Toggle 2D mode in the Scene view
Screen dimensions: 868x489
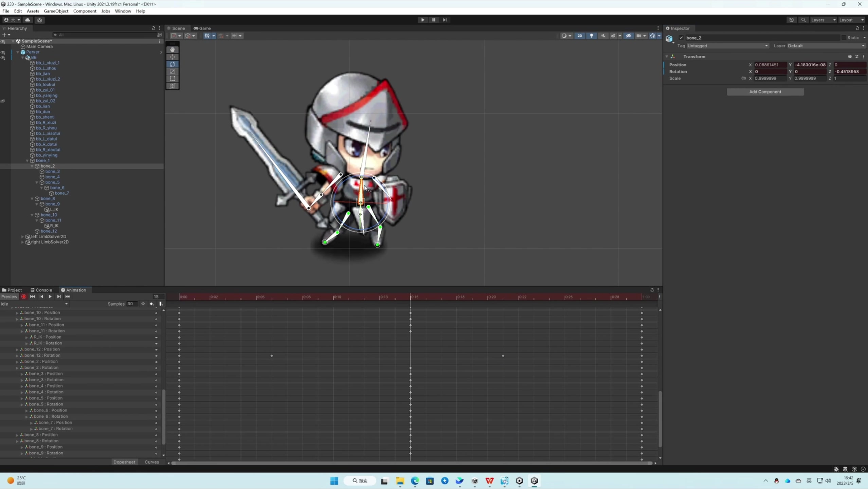580,36
